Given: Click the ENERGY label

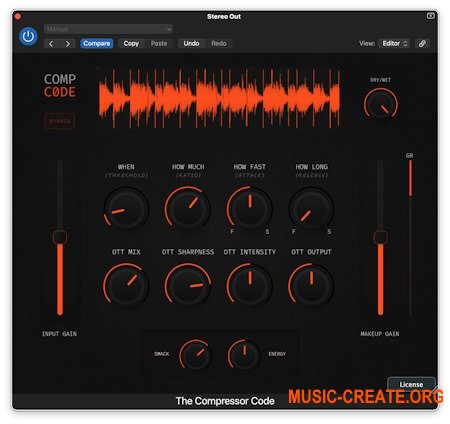Looking at the screenshot, I should point(277,354).
